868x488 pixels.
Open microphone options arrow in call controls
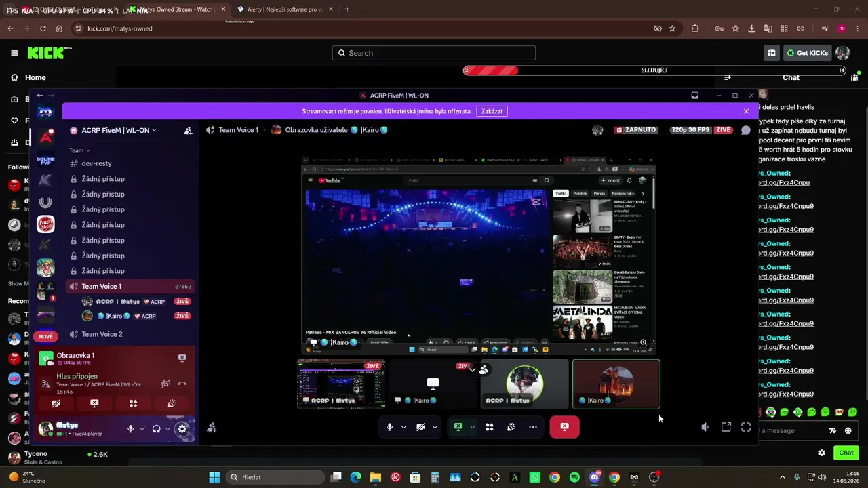point(403,427)
